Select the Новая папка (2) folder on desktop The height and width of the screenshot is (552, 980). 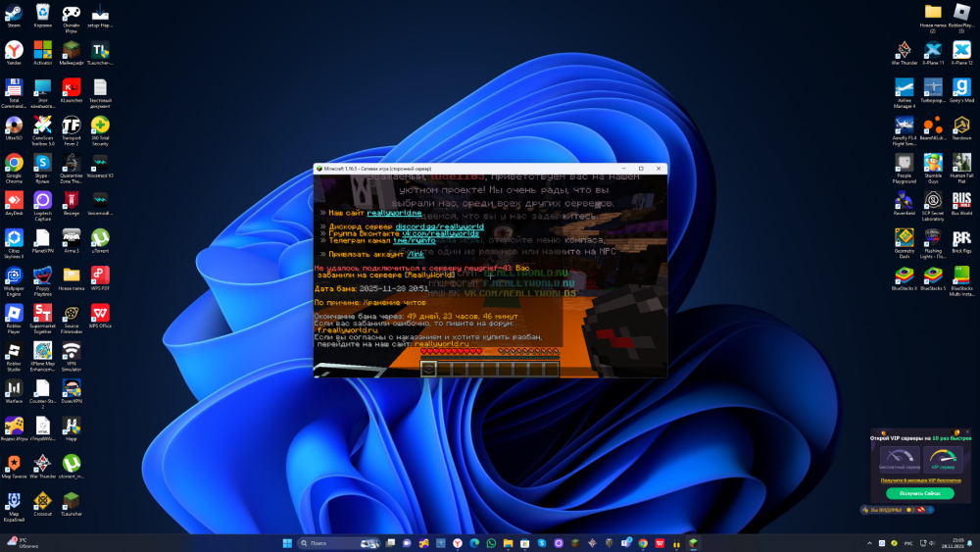click(x=933, y=18)
